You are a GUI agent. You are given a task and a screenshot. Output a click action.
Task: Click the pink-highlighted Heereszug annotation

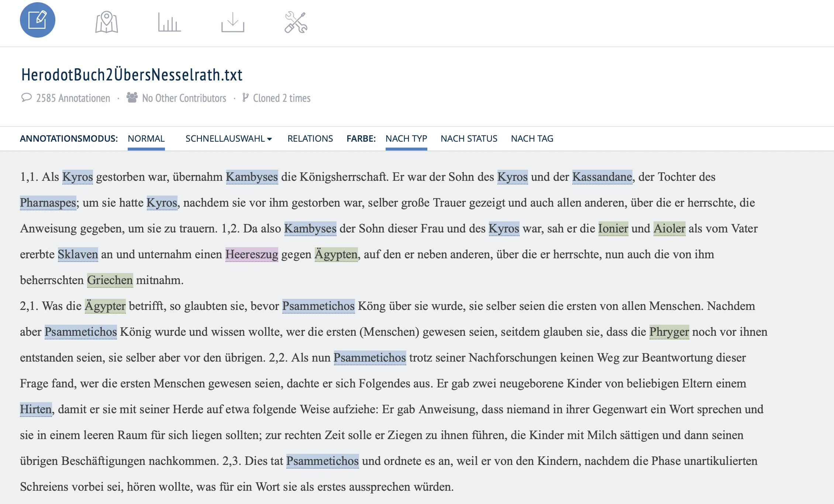252,254
